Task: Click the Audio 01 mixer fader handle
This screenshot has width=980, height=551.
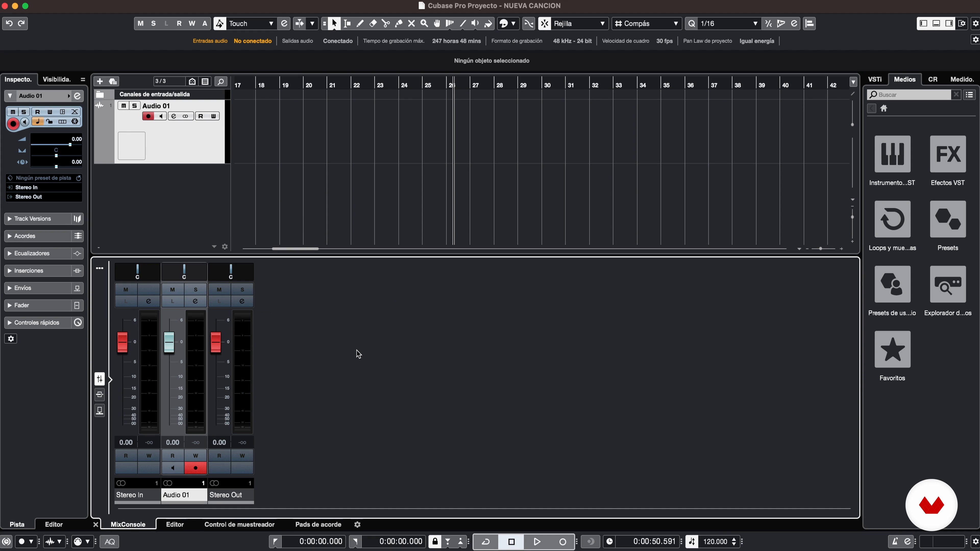Action: [x=169, y=343]
